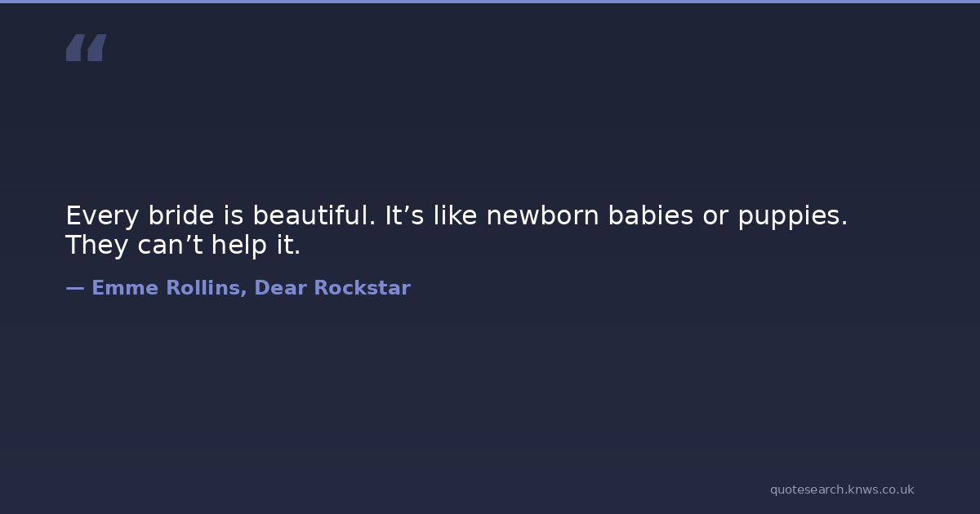980x514 pixels.
Task: Click the word "or" before puppies
Action: (713, 216)
